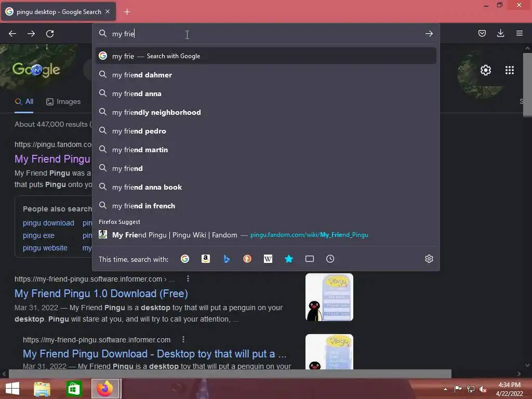Open first Pingu result thumbnail image
Image resolution: width=532 pixels, height=399 pixels.
(329, 297)
